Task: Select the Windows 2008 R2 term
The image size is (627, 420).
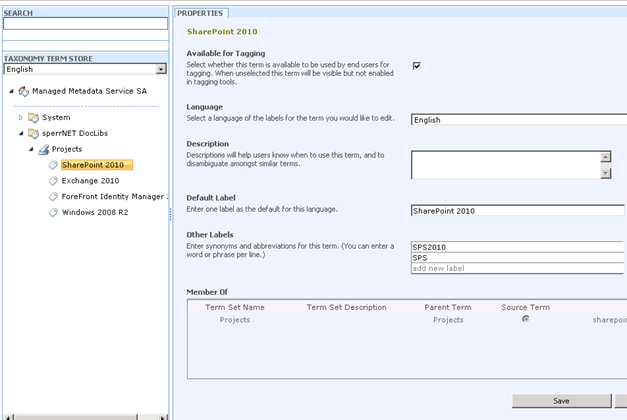Action: 95,212
